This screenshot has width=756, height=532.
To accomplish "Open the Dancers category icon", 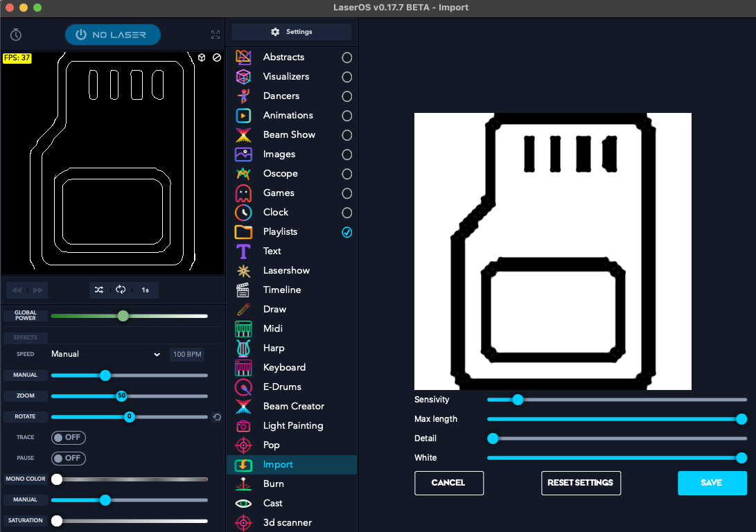I will (x=243, y=96).
